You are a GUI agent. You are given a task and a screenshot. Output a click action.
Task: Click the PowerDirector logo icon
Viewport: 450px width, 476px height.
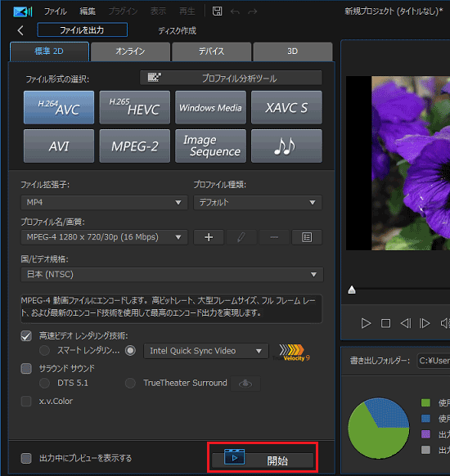[x=23, y=11]
